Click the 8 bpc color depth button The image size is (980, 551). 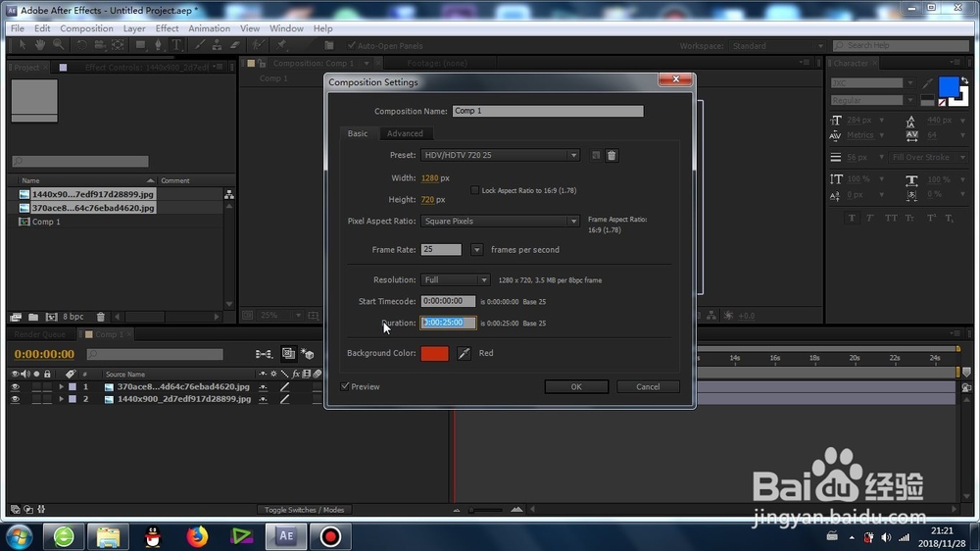click(x=73, y=317)
